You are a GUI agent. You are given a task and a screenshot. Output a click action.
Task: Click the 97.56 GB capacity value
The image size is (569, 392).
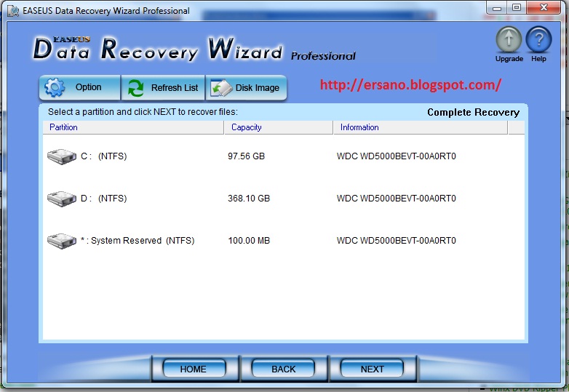click(x=246, y=156)
